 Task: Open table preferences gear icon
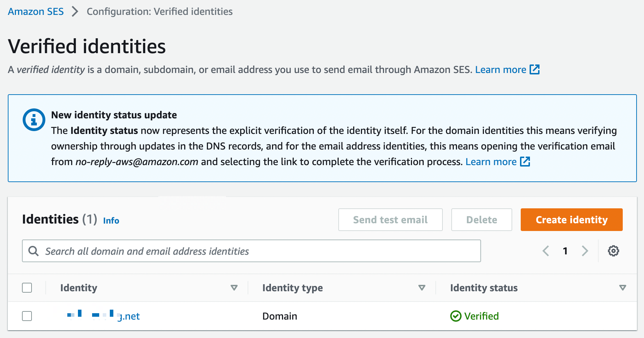tap(613, 251)
